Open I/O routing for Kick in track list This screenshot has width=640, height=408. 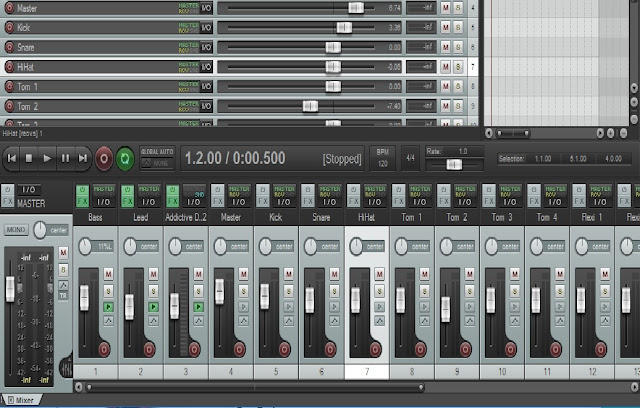click(x=207, y=28)
